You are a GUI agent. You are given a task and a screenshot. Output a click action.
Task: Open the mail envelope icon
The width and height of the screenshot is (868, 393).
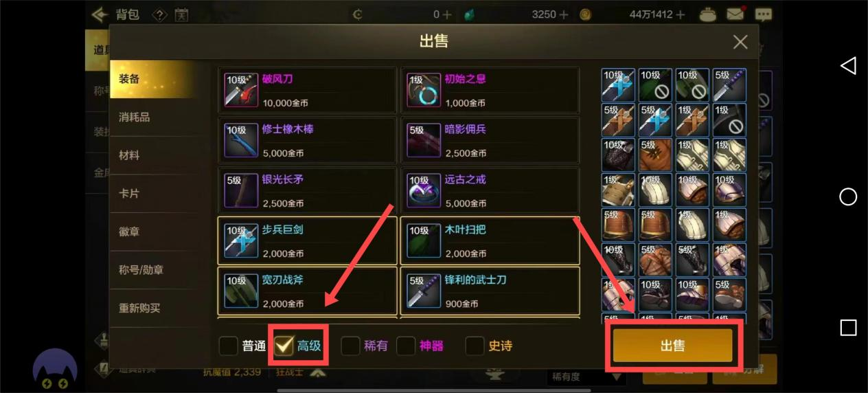735,14
